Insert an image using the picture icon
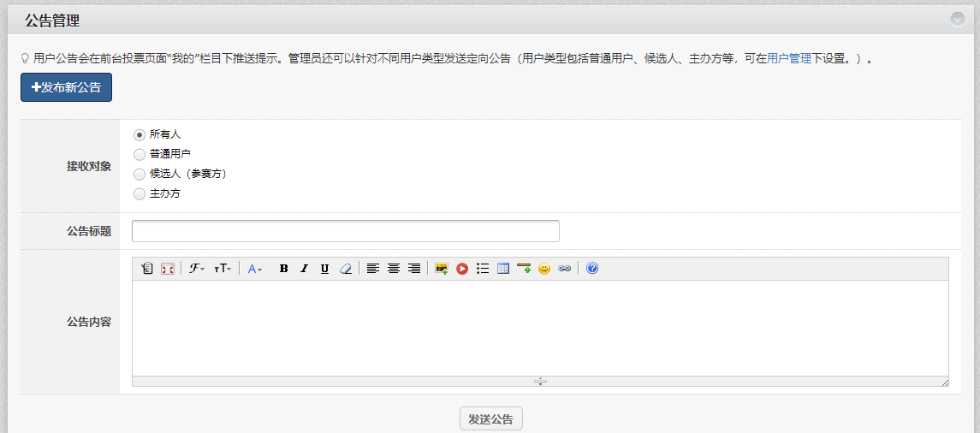The height and width of the screenshot is (433, 980). tap(442, 269)
